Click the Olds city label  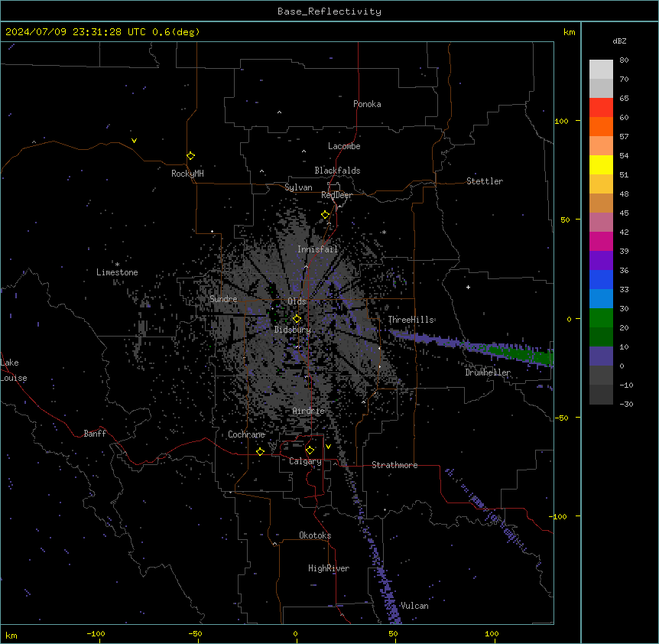[x=297, y=301]
